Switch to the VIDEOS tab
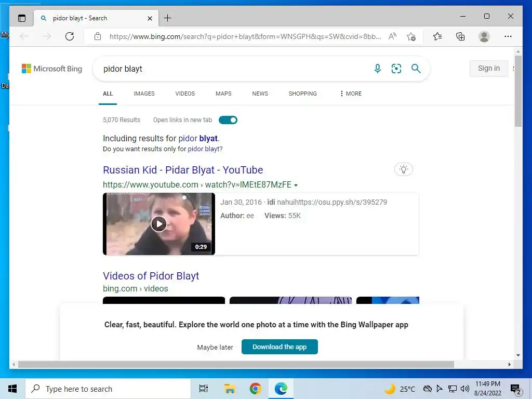The height and width of the screenshot is (399, 532). (185, 94)
